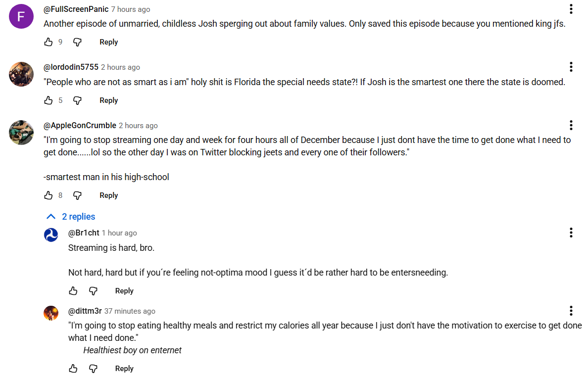Open options menu for @AppleGonCrumble's comment
Image resolution: width=588 pixels, height=377 pixels.
(x=571, y=125)
